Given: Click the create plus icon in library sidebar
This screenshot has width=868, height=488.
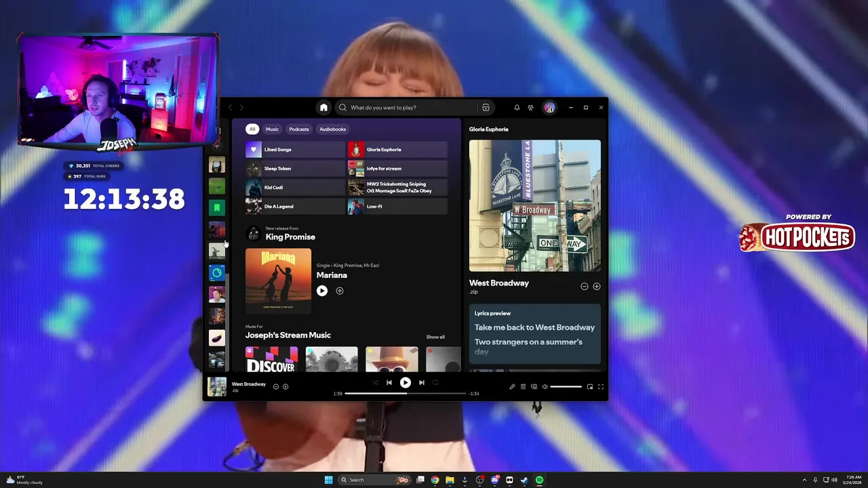Looking at the screenshot, I should pyautogui.click(x=217, y=145).
